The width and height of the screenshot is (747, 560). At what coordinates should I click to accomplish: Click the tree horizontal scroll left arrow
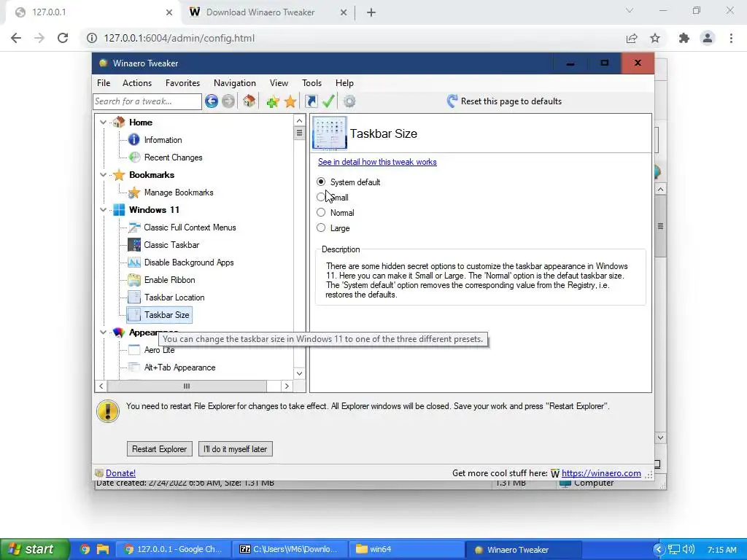click(101, 386)
